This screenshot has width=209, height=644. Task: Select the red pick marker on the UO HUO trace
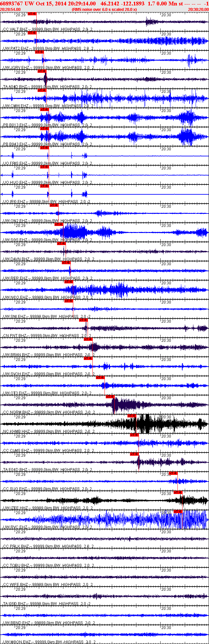pos(44,167)
